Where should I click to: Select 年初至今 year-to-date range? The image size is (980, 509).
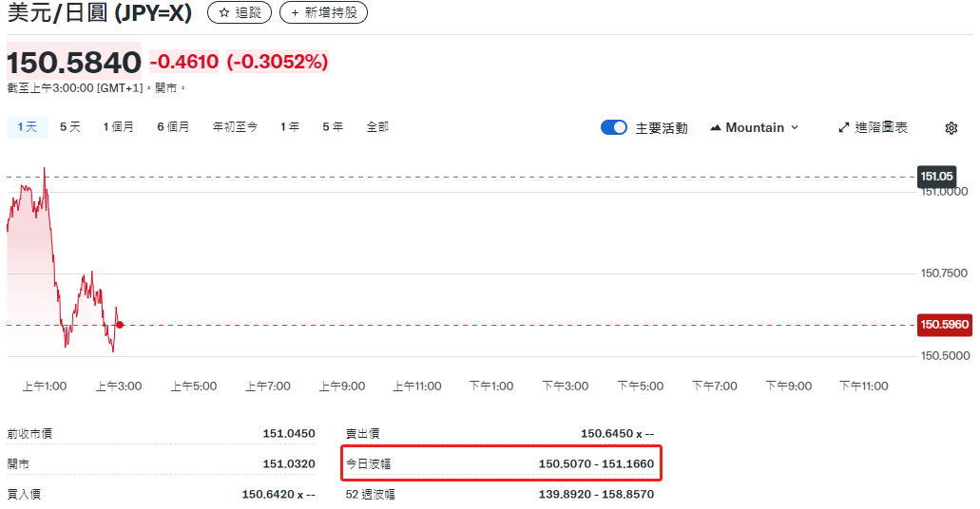click(235, 126)
